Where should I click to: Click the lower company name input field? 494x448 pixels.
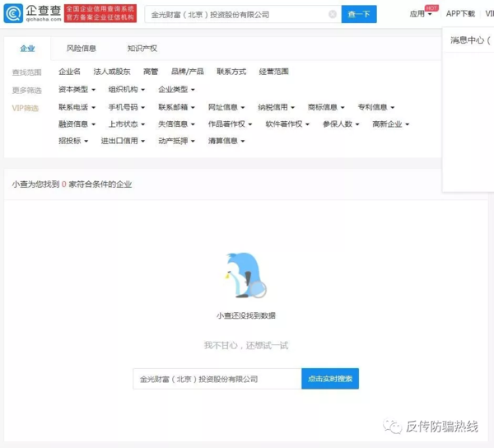point(217,379)
